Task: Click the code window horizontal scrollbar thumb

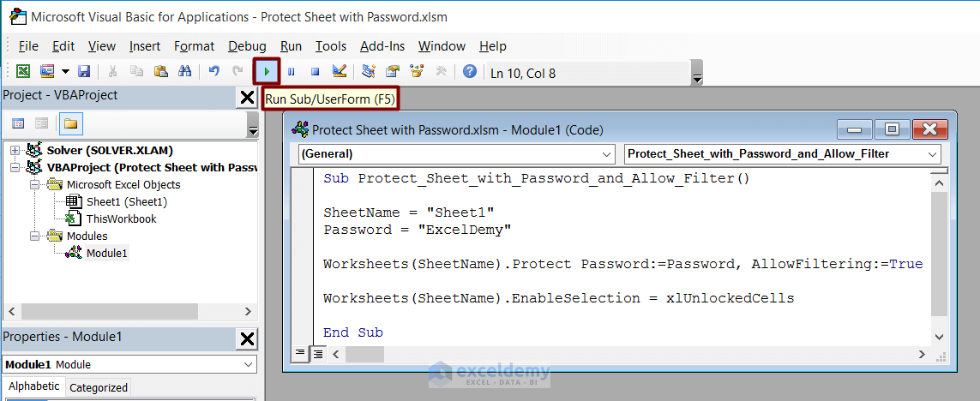Action: [365, 353]
